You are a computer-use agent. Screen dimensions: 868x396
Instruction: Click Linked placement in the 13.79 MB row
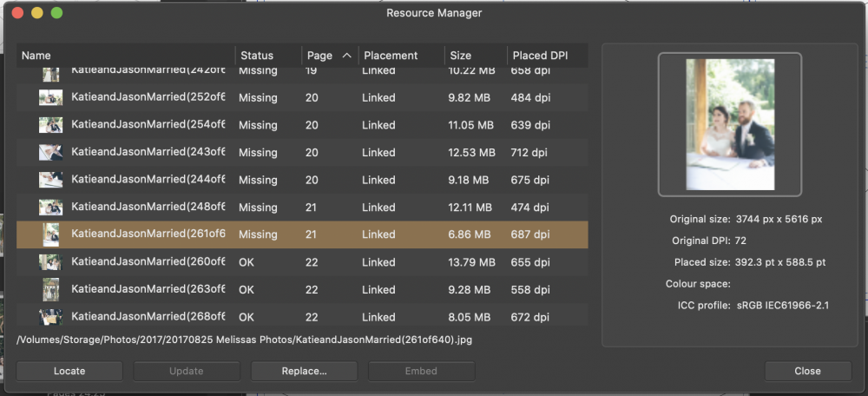point(378,262)
